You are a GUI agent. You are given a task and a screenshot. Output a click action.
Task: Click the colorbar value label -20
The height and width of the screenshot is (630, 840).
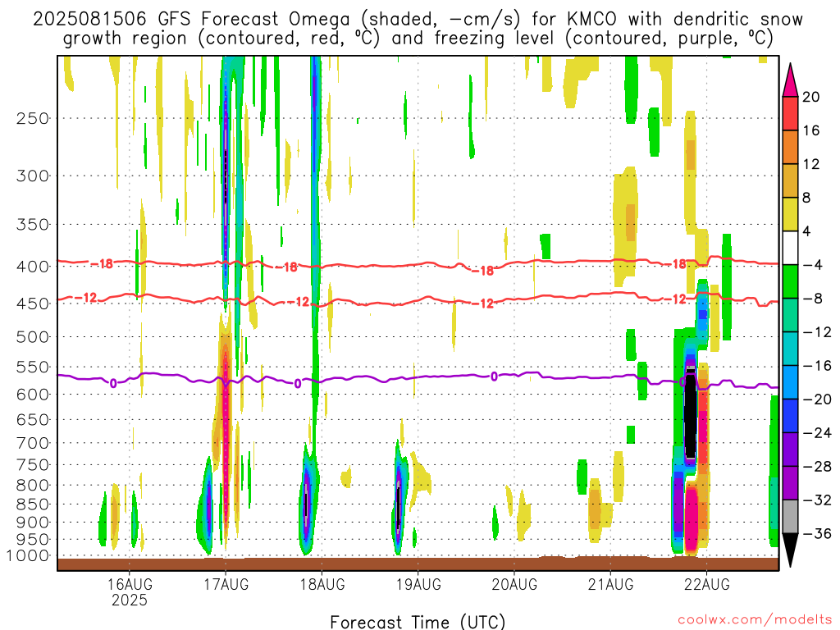tap(817, 399)
